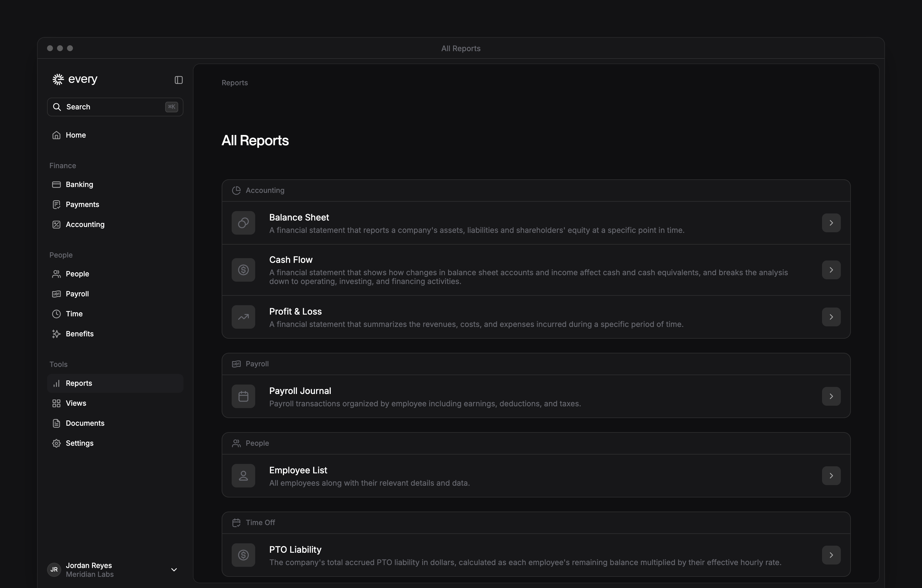Click the sidebar Accounting percent icon
Viewport: 922px width, 588px height.
[x=56, y=224]
